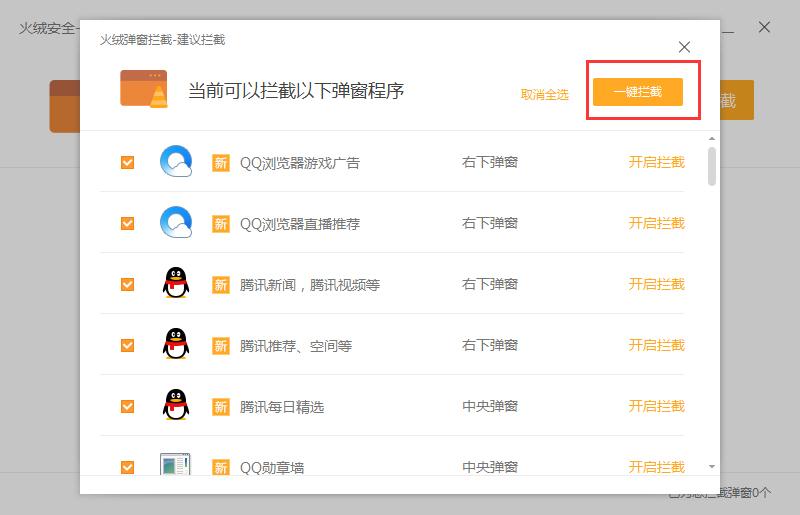Close the background 火绒安全 window
This screenshot has height=515, width=800.
click(x=764, y=27)
